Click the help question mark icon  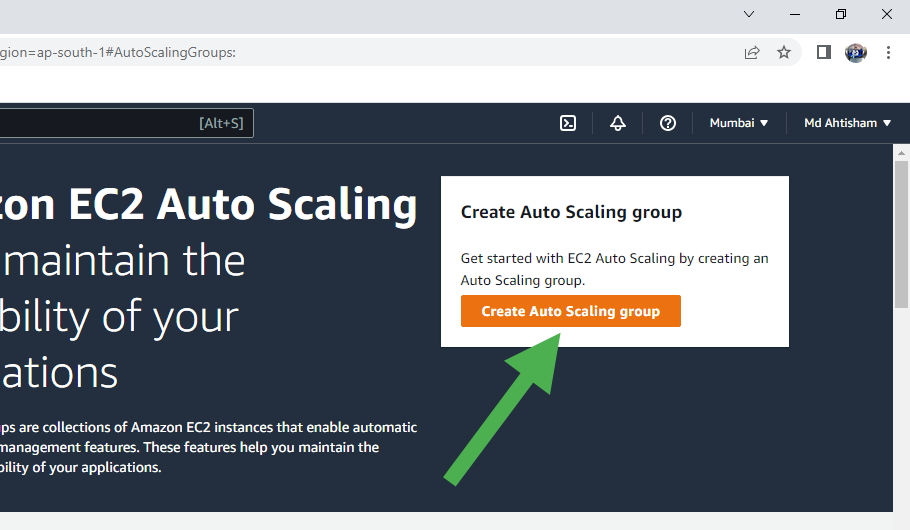tap(668, 123)
